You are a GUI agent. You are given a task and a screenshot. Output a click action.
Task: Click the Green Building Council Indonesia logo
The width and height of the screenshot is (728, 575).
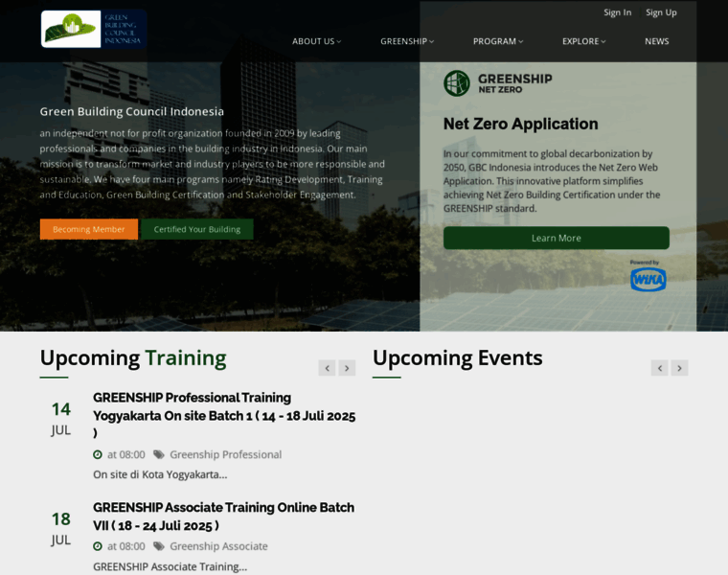pos(94,29)
